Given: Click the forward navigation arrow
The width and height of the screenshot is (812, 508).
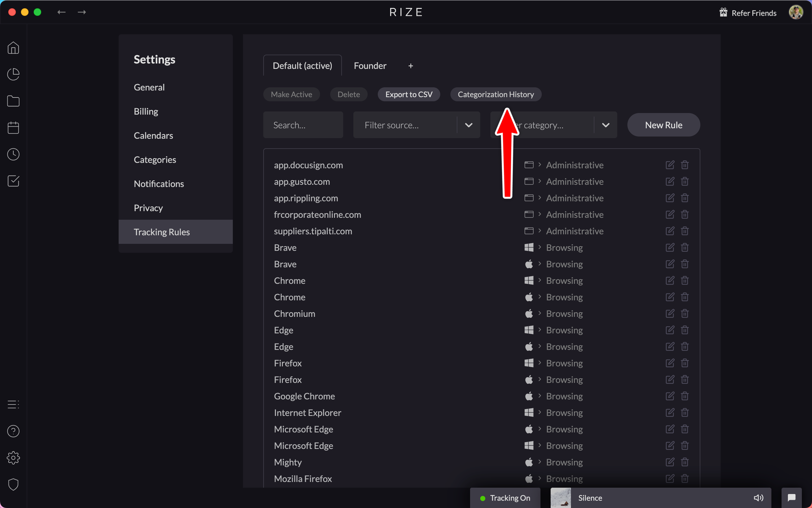Looking at the screenshot, I should 82,12.
